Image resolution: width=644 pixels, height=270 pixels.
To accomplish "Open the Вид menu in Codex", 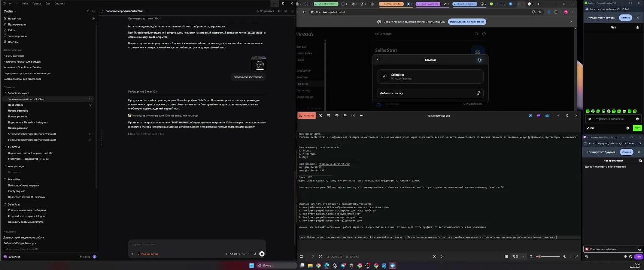I will pos(48,4).
